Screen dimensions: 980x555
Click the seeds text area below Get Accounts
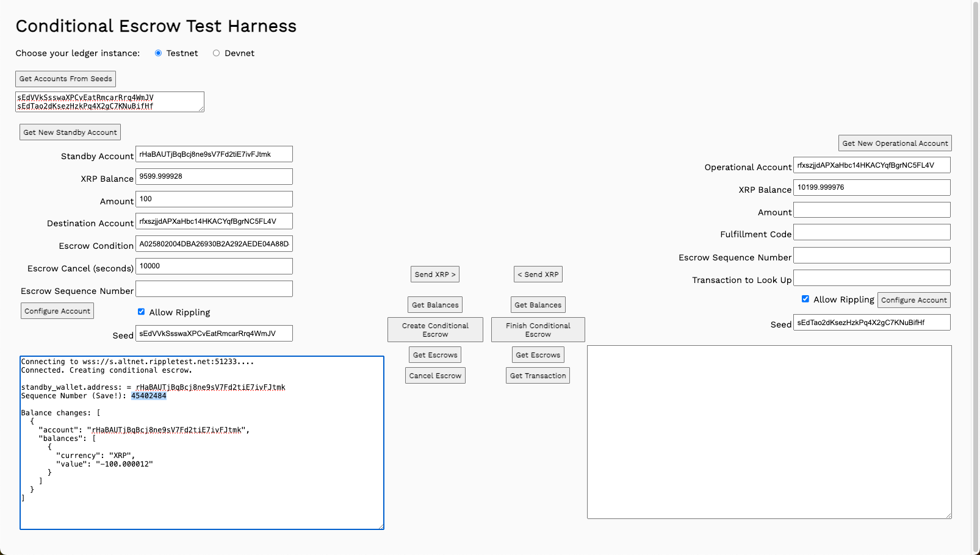coord(109,102)
